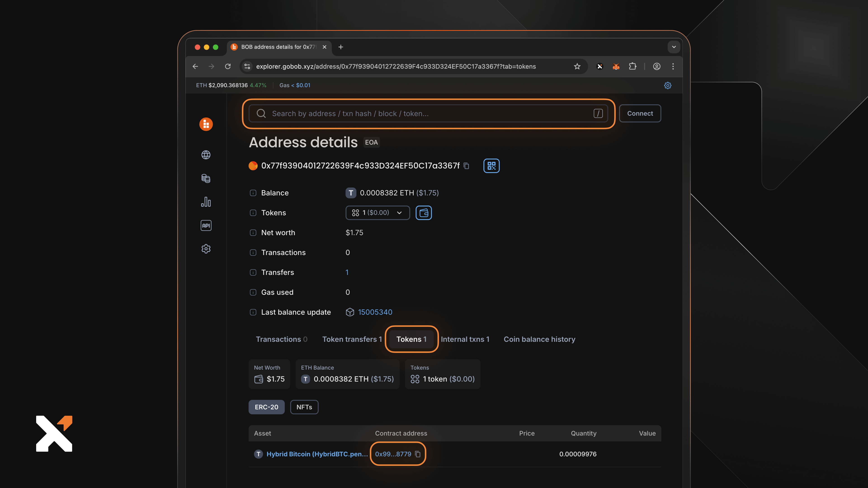Open the Coin balance history tab
This screenshot has width=868, height=488.
[540, 339]
